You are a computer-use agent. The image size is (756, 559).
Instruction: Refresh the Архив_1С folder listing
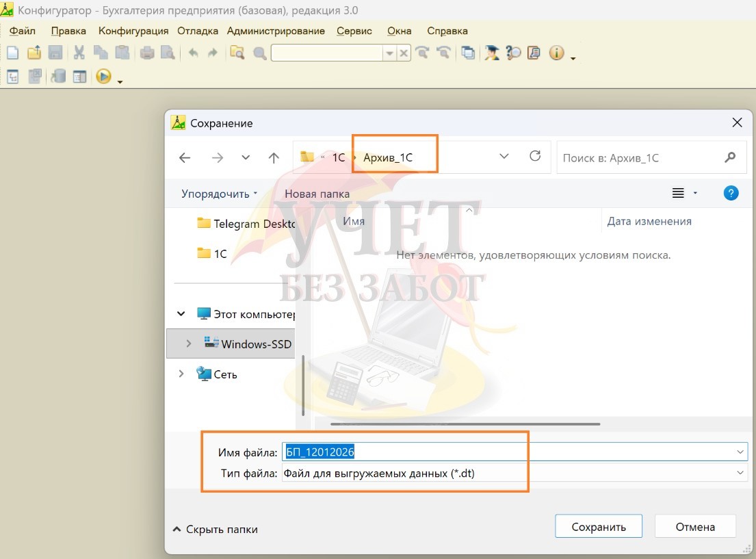[536, 157]
